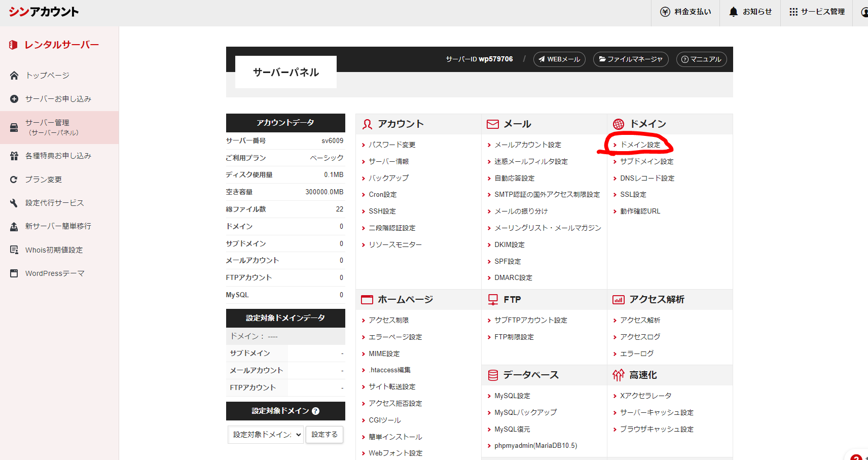The image size is (868, 460).
Task: Select プラン変更 in sidebar
Action: (x=44, y=180)
